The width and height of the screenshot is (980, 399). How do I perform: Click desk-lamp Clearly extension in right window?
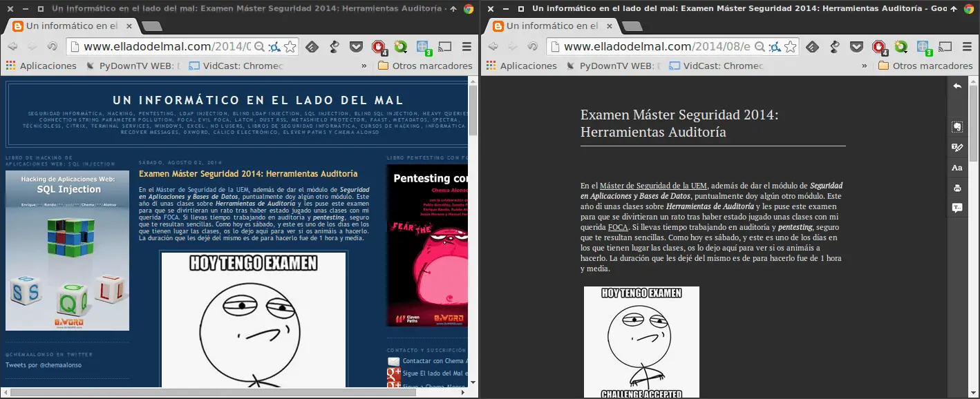tap(835, 47)
